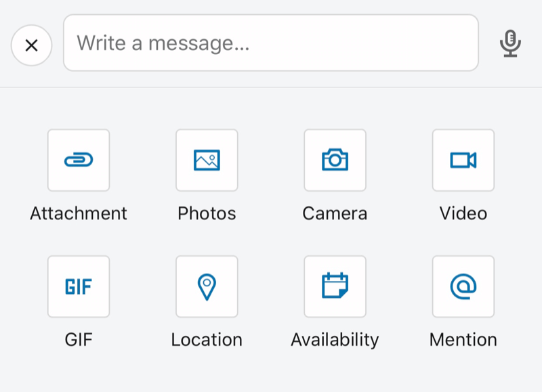Tap the Attachment label text

tap(79, 213)
